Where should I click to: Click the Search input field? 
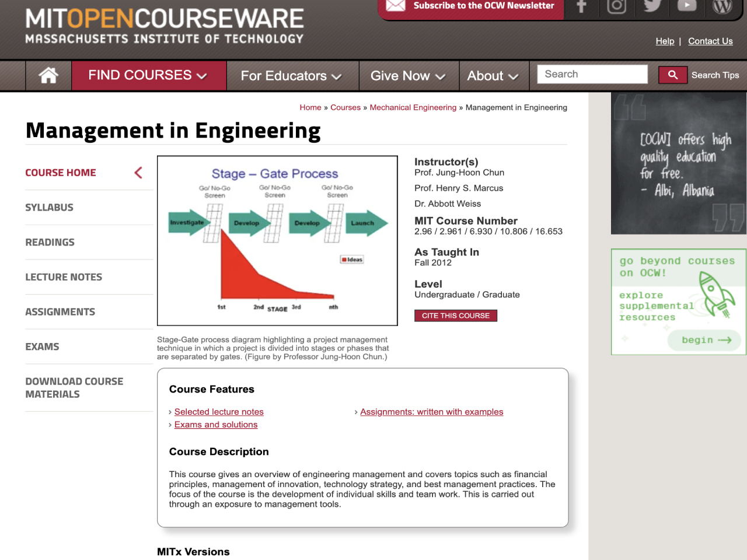coord(592,74)
